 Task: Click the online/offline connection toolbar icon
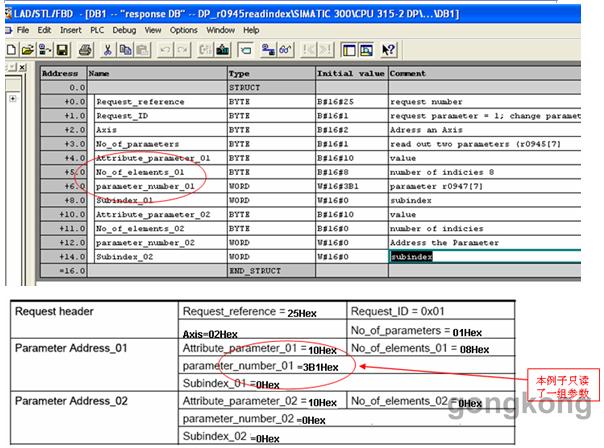pos(268,50)
